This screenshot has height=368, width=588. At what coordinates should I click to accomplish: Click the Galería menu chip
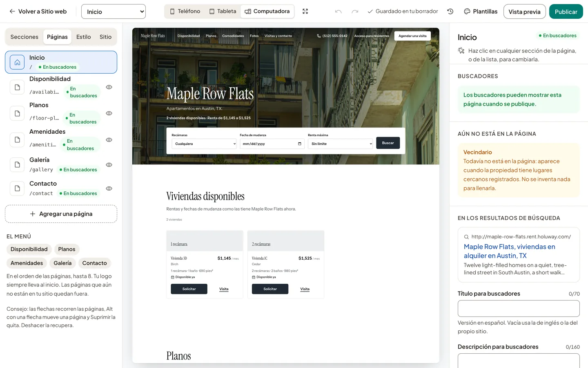click(x=62, y=263)
